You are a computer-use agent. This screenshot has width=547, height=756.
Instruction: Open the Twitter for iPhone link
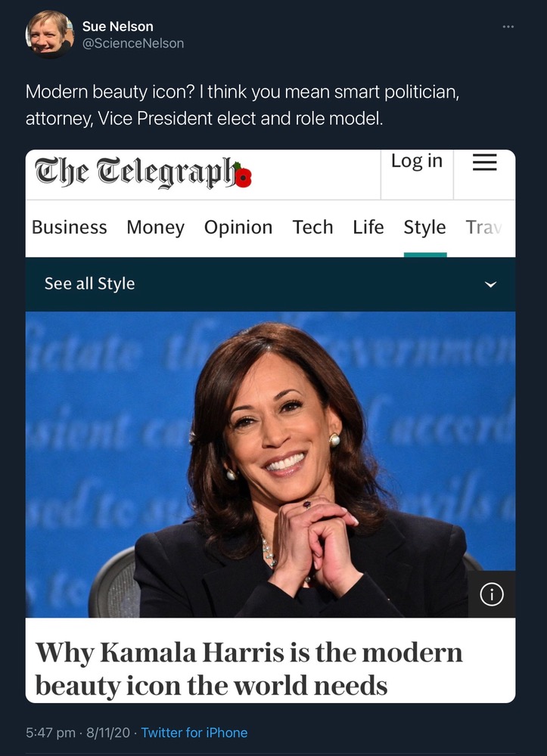point(194,733)
